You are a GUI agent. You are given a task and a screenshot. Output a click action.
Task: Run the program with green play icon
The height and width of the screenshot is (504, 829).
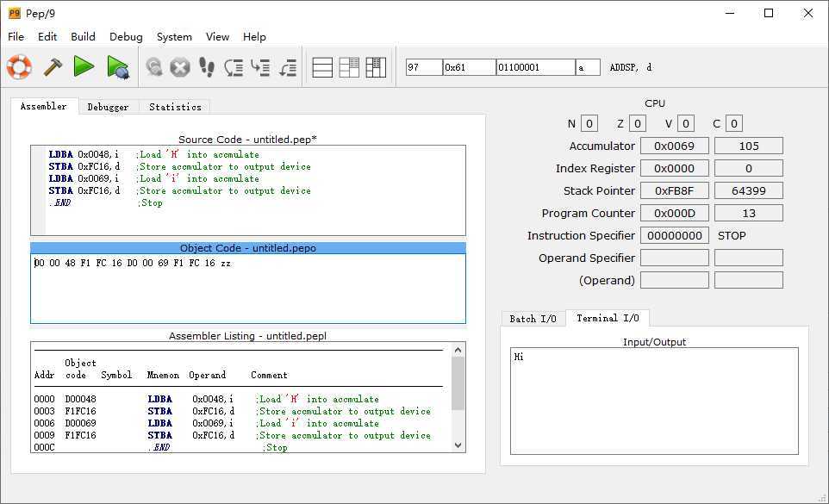point(84,66)
